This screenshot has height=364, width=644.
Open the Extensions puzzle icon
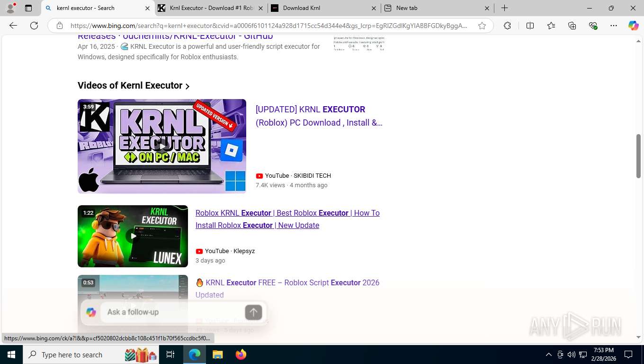[x=507, y=26]
